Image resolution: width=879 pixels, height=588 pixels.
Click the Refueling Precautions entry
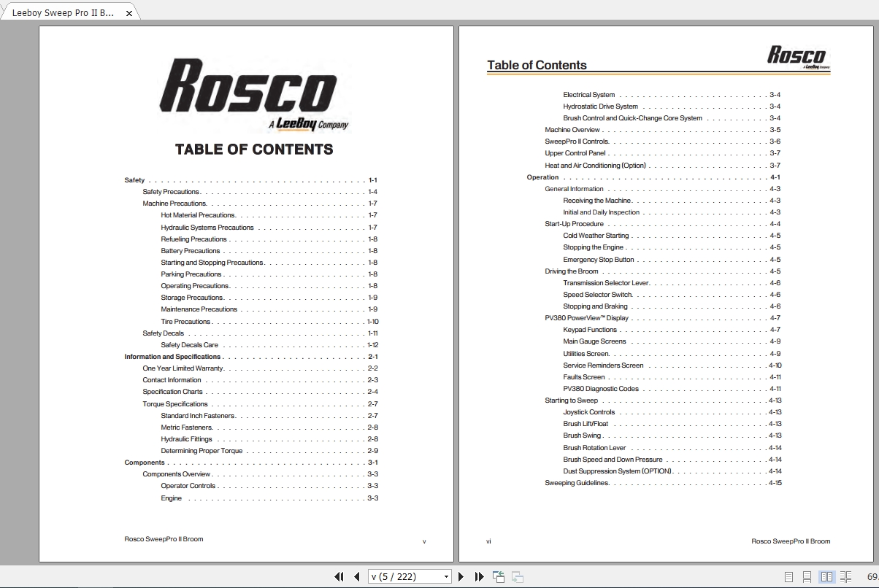point(269,239)
